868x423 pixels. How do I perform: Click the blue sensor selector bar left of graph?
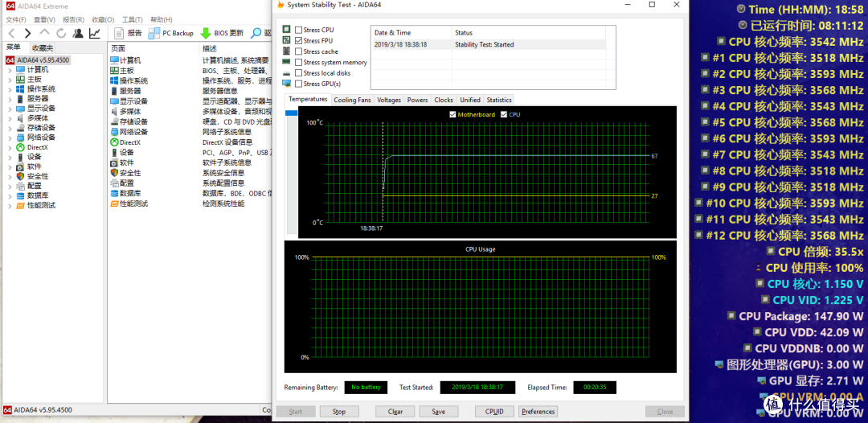point(291,113)
